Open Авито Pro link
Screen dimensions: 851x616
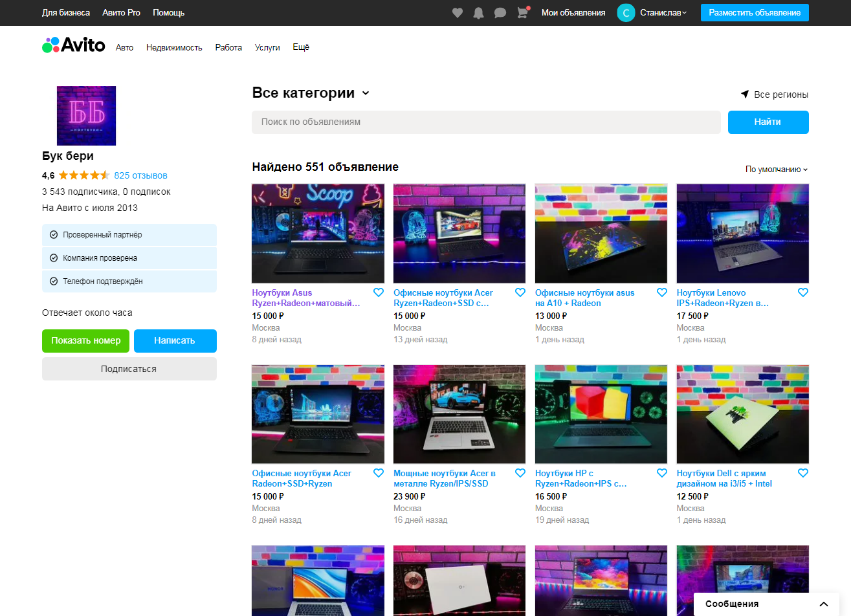point(122,13)
